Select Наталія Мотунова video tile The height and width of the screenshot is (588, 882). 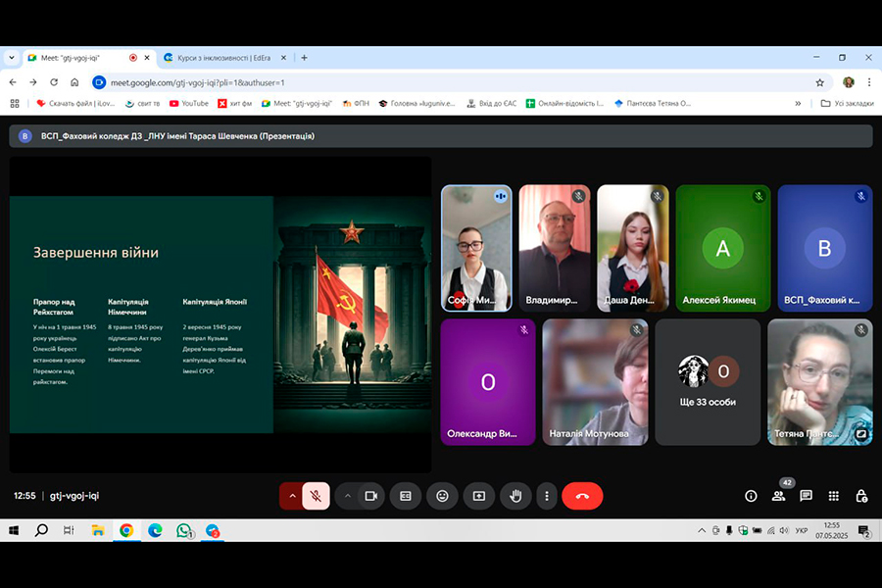[x=595, y=382]
